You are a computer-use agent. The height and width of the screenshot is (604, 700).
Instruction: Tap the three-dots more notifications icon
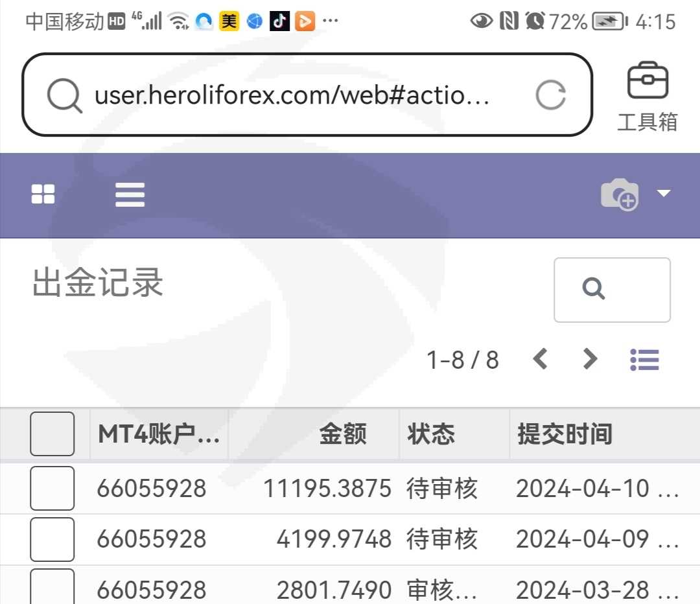[330, 20]
